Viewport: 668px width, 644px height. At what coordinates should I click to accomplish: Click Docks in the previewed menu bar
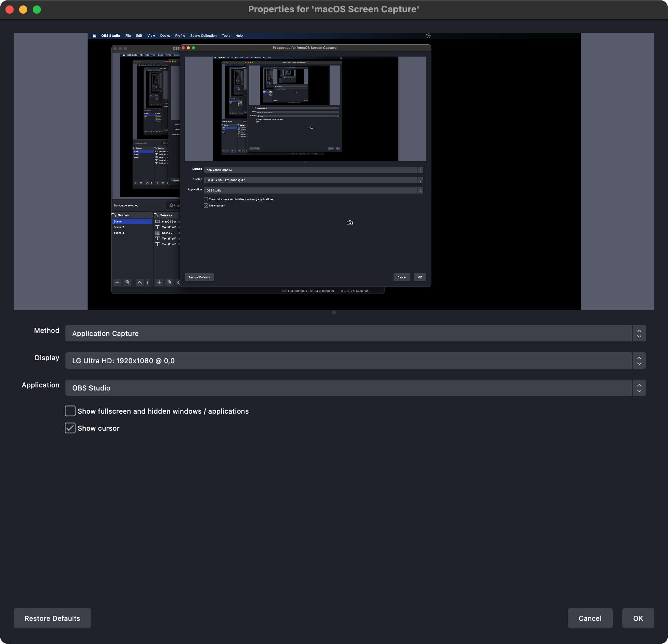click(x=165, y=35)
